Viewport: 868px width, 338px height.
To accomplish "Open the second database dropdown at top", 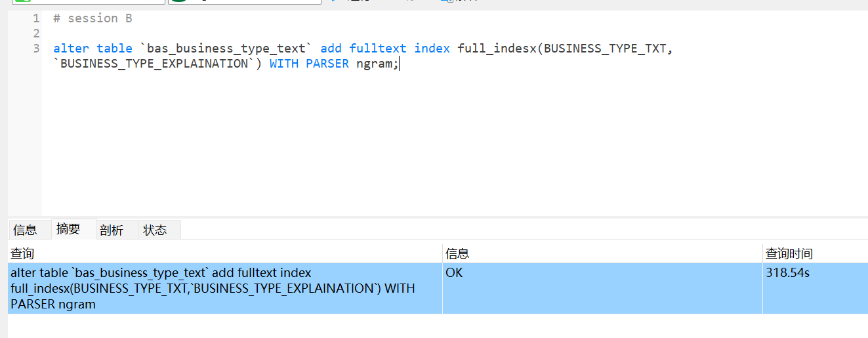I will click(244, 2).
